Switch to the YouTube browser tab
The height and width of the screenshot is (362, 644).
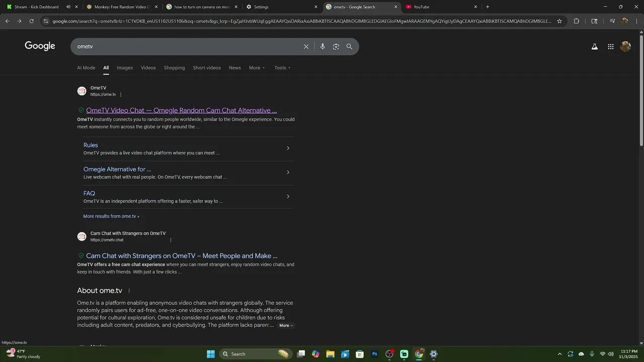click(x=441, y=7)
